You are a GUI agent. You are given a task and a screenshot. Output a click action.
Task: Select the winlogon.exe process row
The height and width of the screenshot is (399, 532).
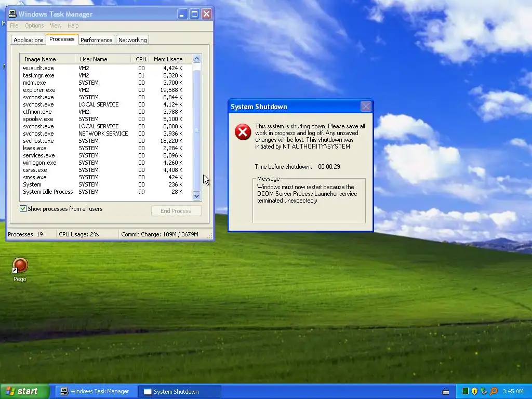coord(106,163)
